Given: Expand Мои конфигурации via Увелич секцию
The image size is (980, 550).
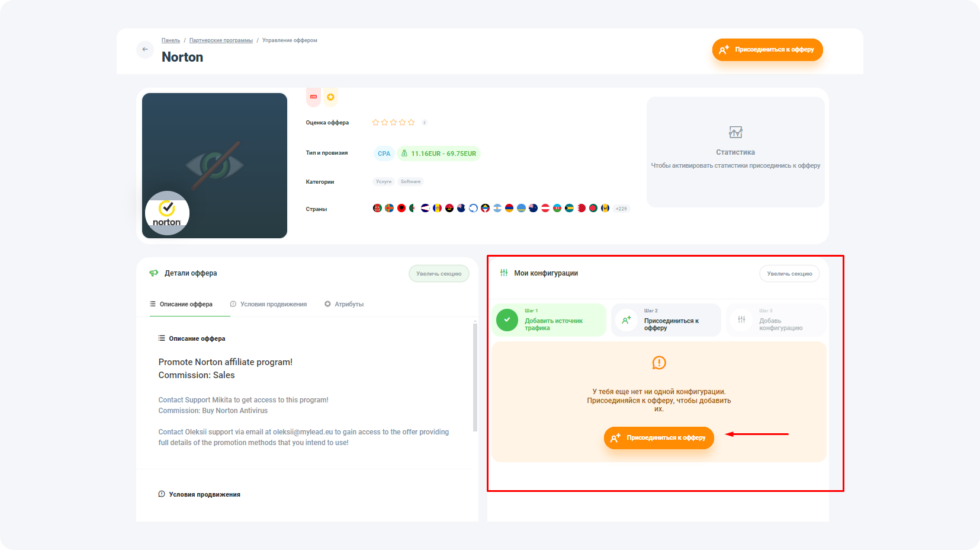Looking at the screenshot, I should [789, 273].
